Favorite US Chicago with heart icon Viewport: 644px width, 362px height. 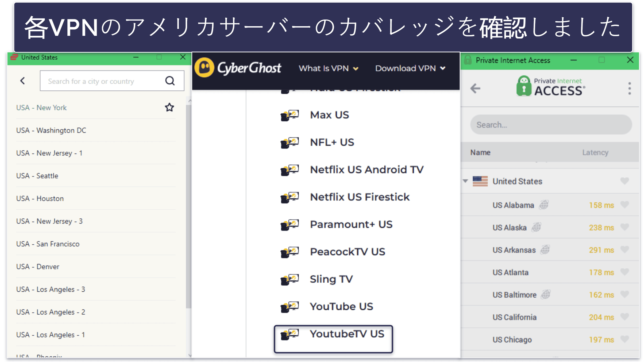pos(625,340)
